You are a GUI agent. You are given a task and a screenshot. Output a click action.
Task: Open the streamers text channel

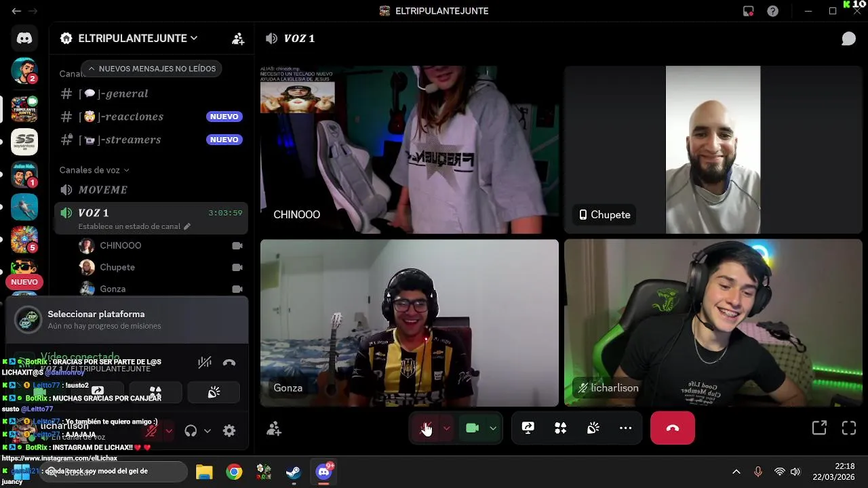151,140
